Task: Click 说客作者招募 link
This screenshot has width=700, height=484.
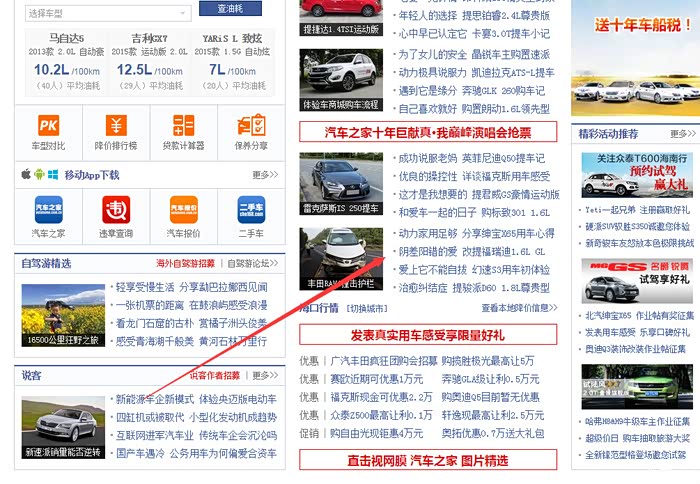Action: (x=215, y=376)
